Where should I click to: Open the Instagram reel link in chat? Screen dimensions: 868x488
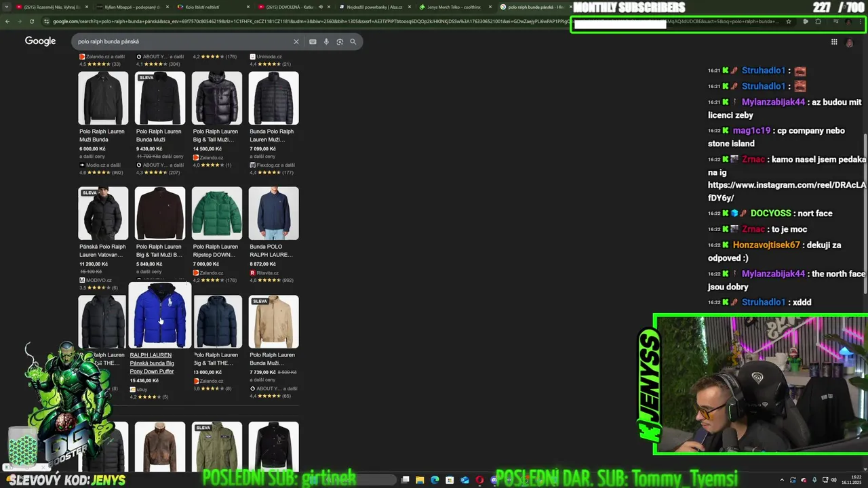click(787, 192)
